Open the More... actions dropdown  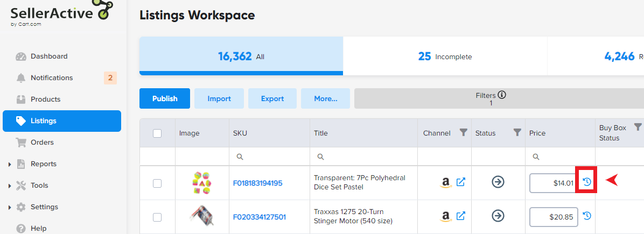[x=325, y=98]
